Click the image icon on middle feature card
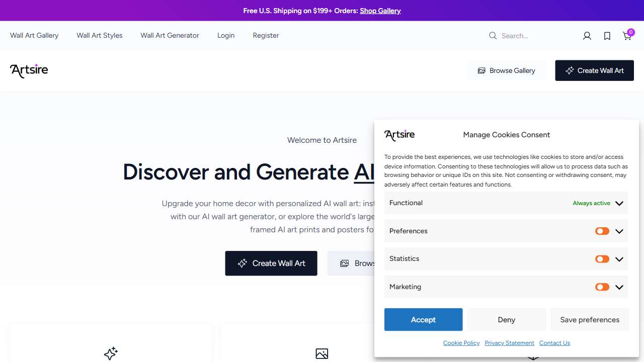Viewport: 644px width, 362px height. pyautogui.click(x=322, y=353)
